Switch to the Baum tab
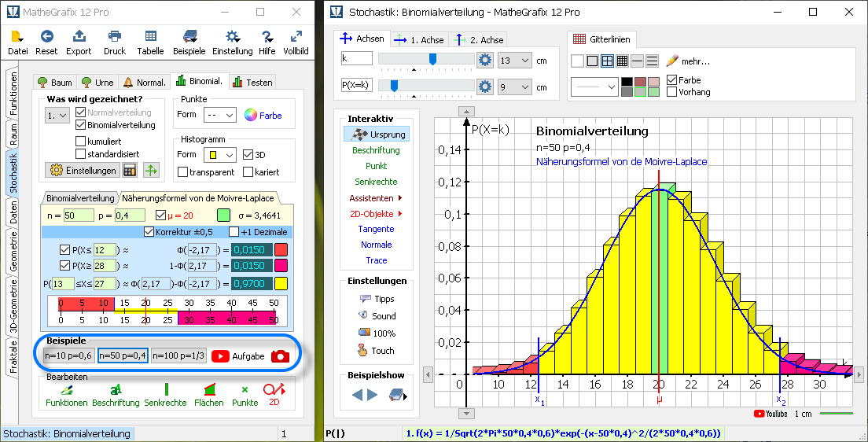Screen dimensions: 868x442 pyautogui.click(x=55, y=82)
